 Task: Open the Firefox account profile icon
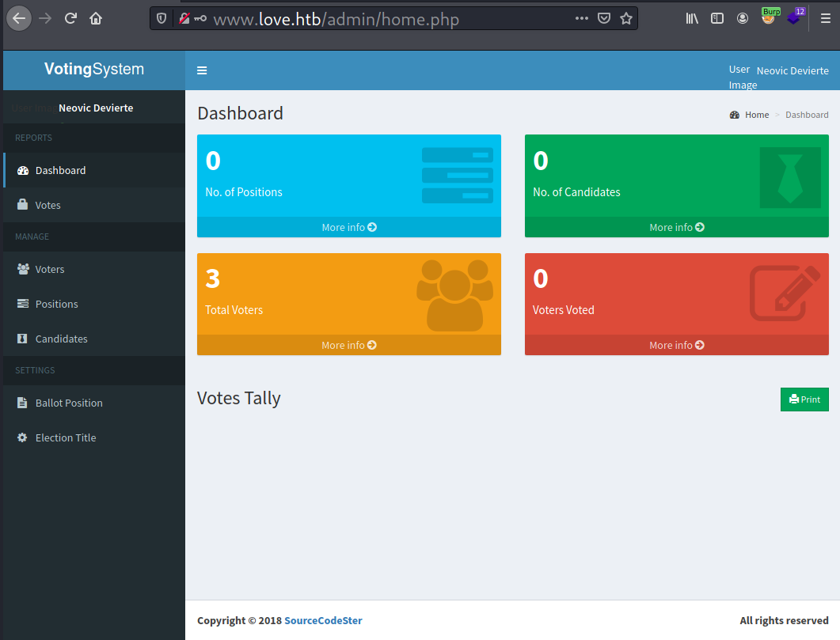point(743,18)
